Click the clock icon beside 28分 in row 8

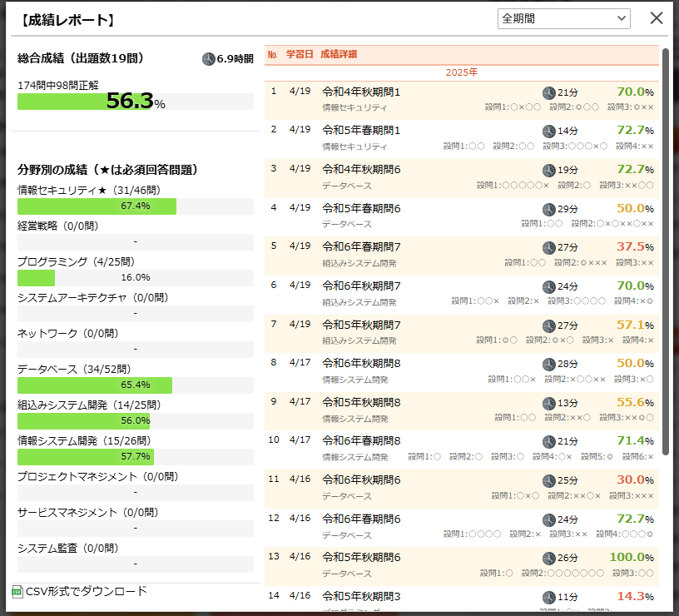click(548, 365)
